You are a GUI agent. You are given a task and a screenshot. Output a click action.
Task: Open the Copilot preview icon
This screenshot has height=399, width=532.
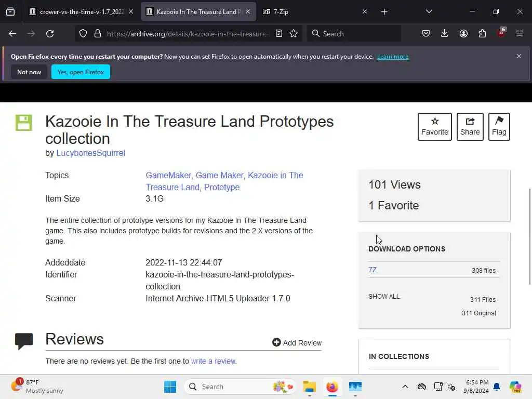click(x=515, y=387)
